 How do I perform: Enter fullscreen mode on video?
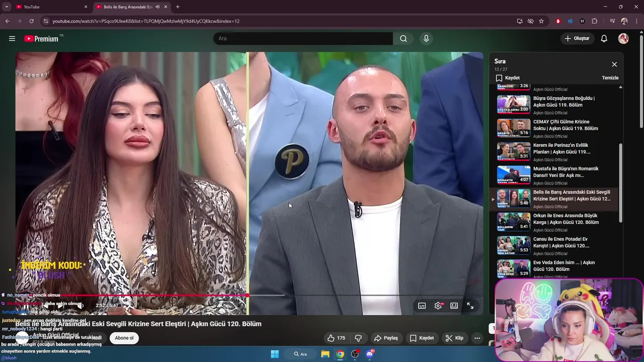coord(470,306)
